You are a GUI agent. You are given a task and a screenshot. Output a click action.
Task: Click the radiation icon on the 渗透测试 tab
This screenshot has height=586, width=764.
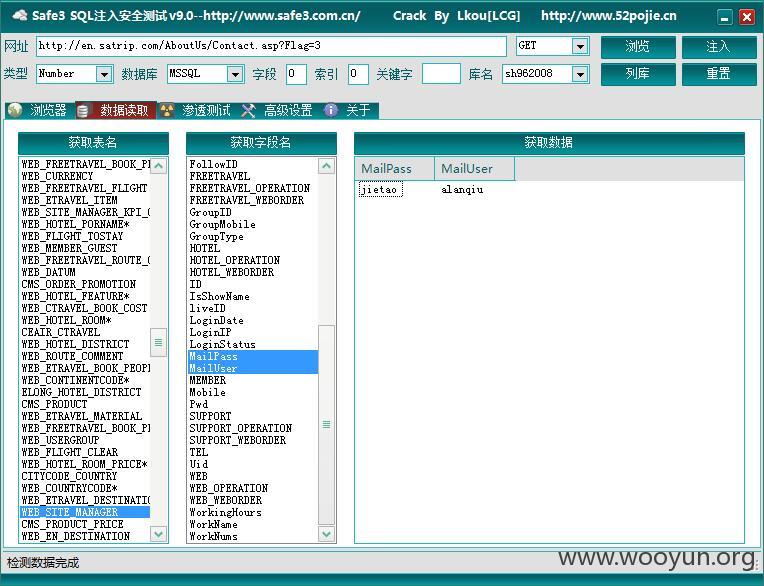[x=167, y=111]
